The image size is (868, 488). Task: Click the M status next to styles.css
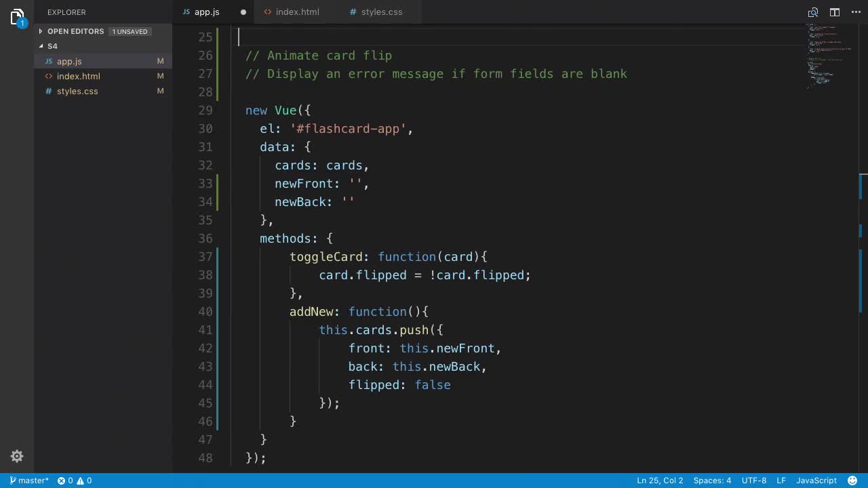click(161, 91)
